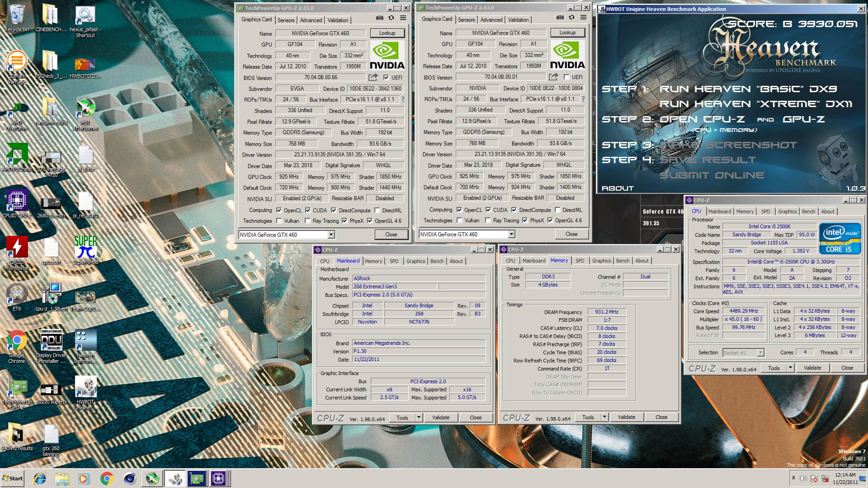Viewport: 868px width, 488px height.
Task: Open Display Driver Uninstaller icon
Action: [51, 347]
